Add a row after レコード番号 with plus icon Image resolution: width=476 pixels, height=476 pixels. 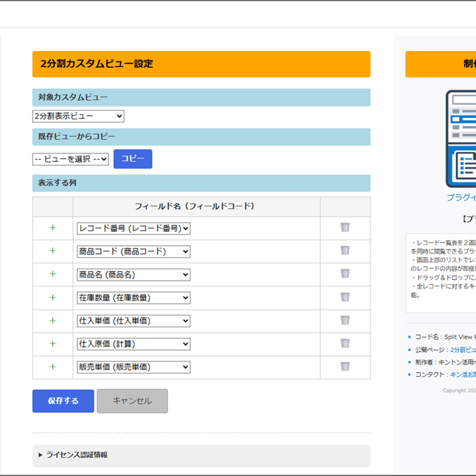53,228
